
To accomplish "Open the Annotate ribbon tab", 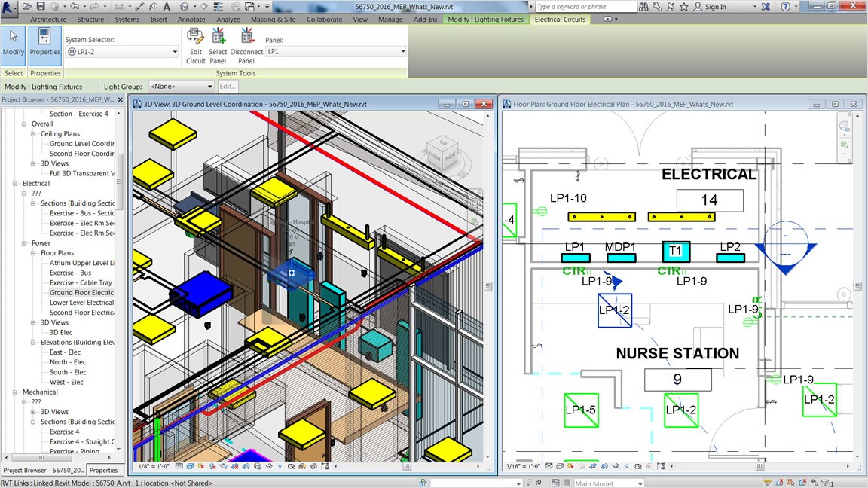I will coord(191,20).
